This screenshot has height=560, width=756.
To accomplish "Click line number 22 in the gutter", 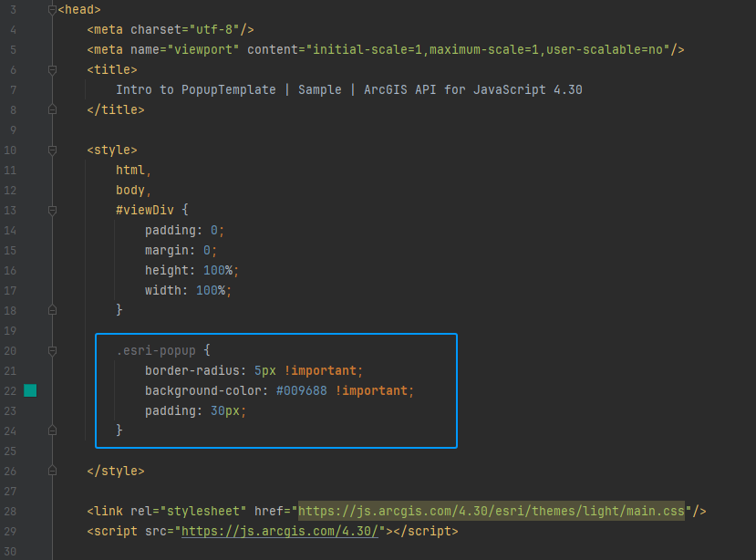I will [x=10, y=389].
